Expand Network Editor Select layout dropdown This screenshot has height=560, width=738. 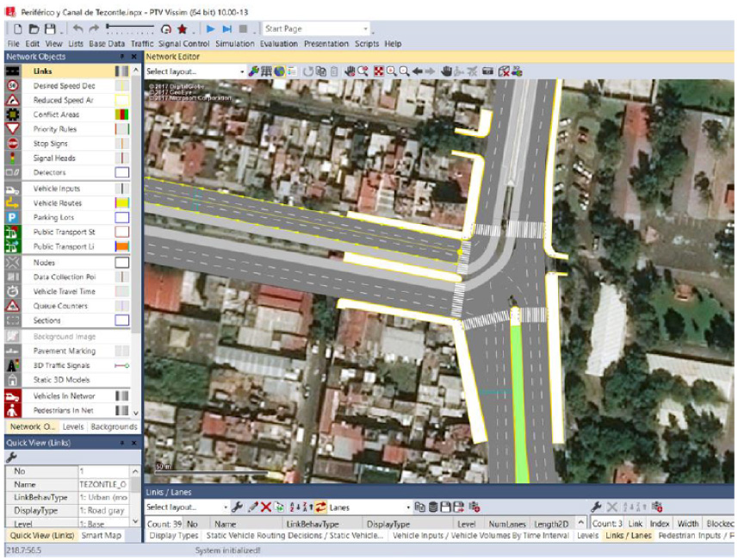242,72
